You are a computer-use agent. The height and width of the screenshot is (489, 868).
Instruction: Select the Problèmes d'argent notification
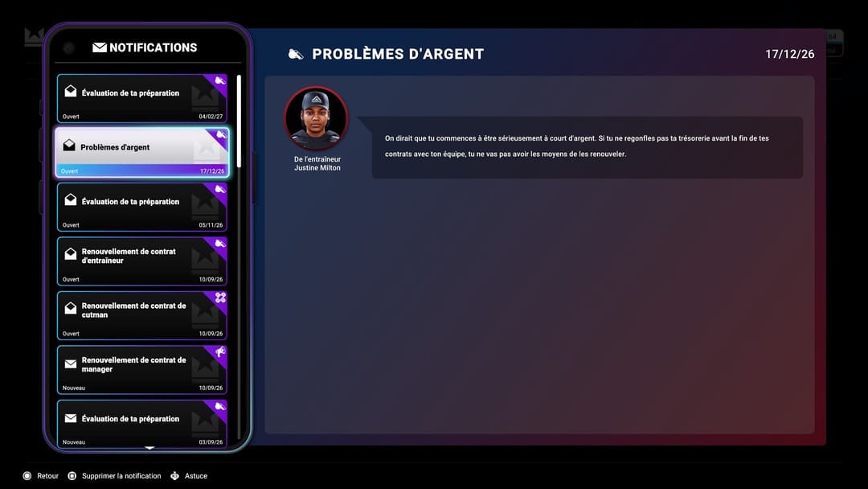pos(141,152)
